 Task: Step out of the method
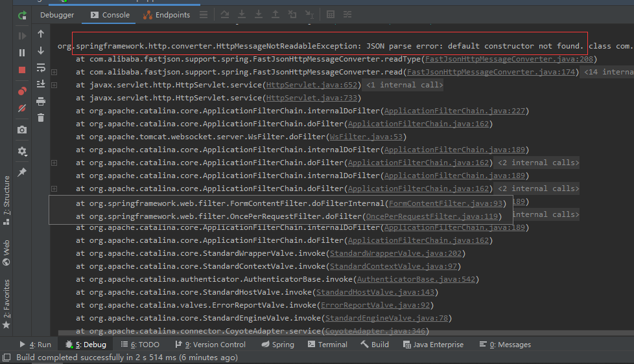coord(276,15)
